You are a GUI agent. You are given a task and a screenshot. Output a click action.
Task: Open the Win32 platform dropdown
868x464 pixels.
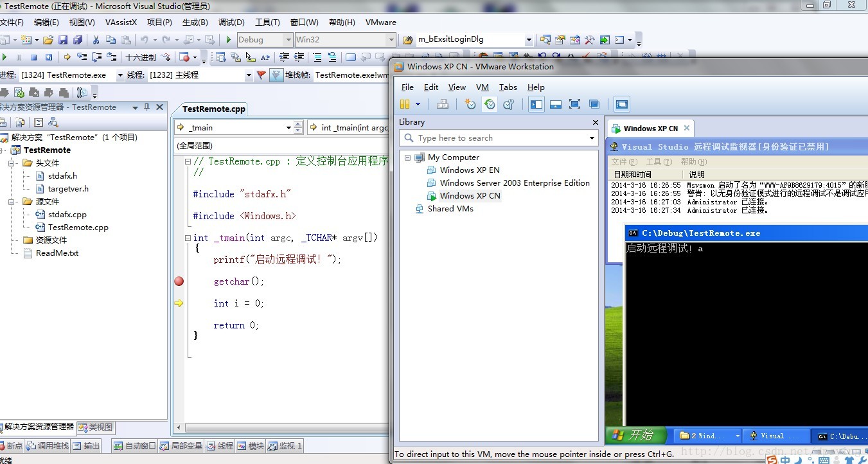click(391, 40)
